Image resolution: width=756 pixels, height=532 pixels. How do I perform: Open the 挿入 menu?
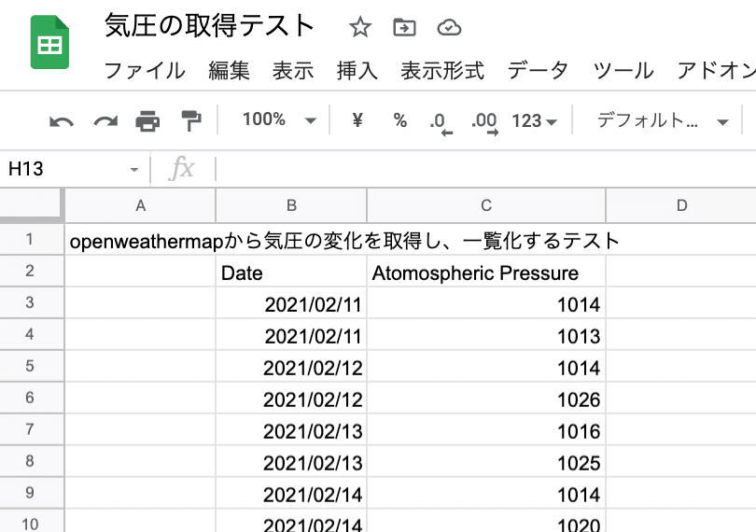click(357, 70)
